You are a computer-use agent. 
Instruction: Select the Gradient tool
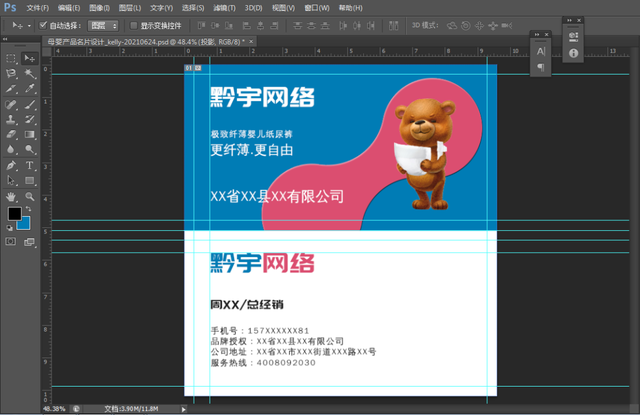click(x=29, y=134)
